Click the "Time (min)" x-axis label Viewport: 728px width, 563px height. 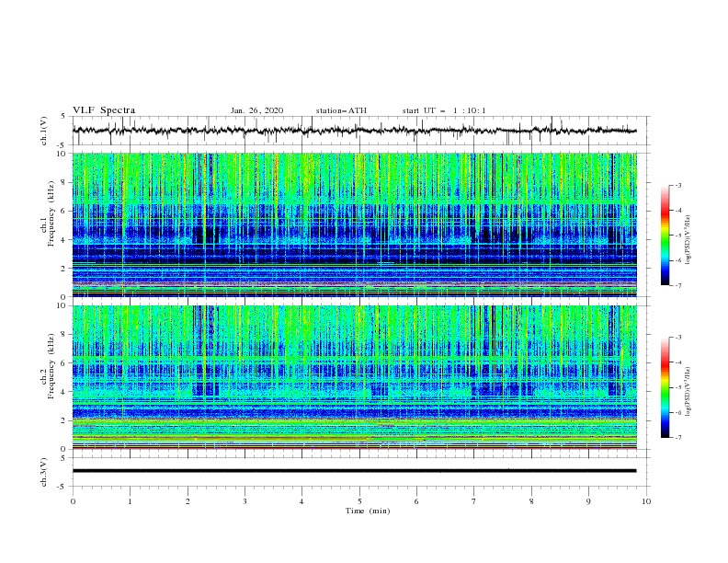tap(368, 511)
